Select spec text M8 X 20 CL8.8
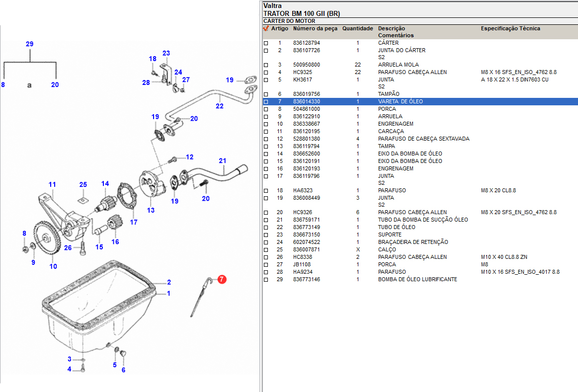Screen dimensions: 578x392 pos(498,190)
